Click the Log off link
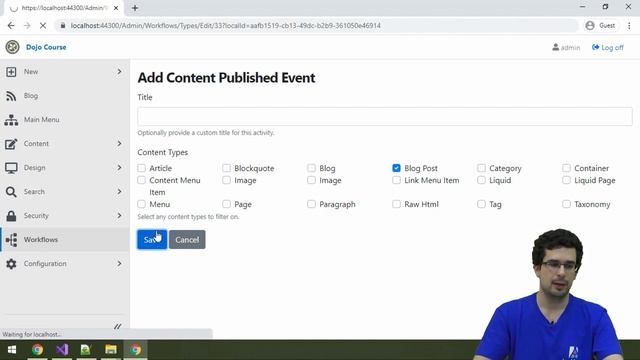640x360 pixels. 608,48
